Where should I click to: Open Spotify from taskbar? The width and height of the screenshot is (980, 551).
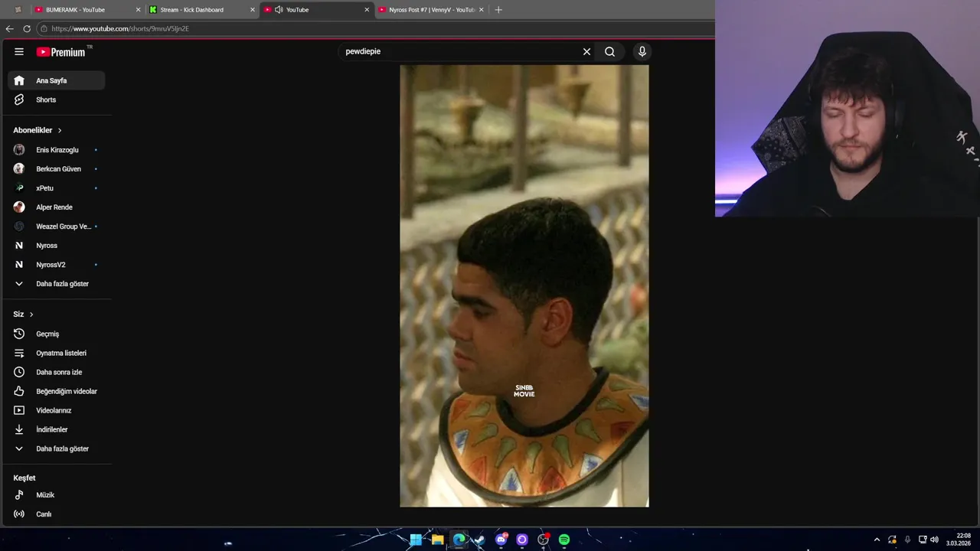564,540
